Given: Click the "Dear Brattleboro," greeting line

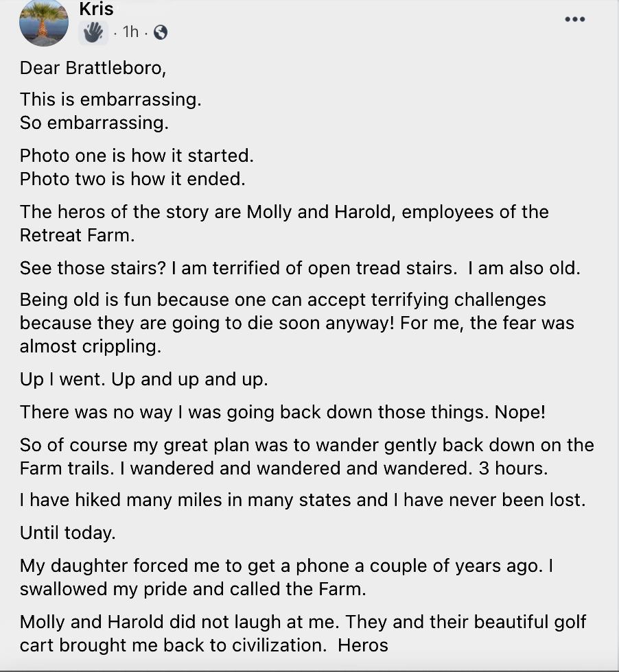Looking at the screenshot, I should (x=93, y=68).
